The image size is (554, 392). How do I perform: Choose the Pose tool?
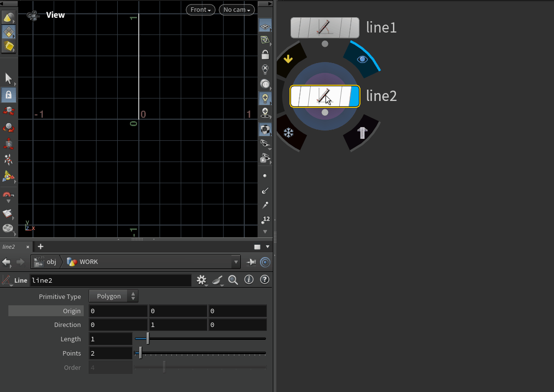point(8,160)
